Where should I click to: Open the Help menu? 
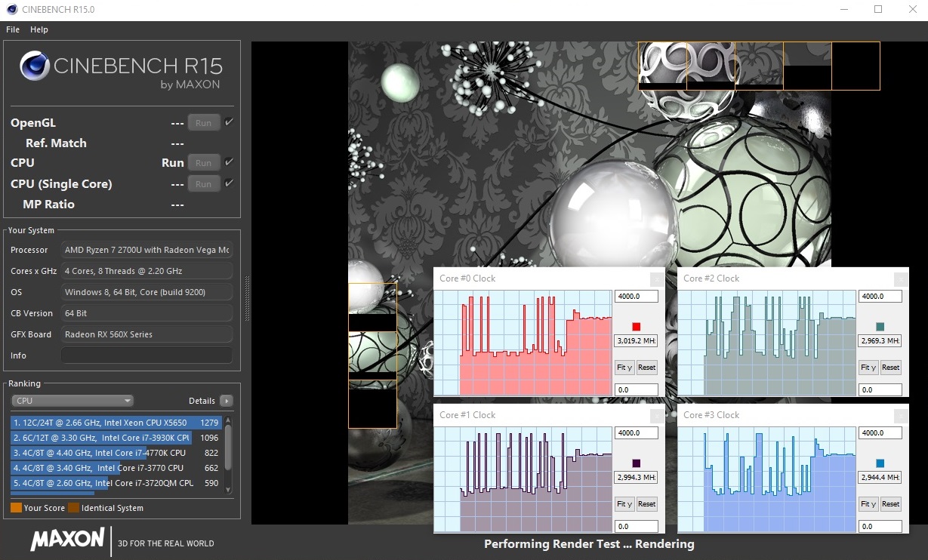pos(39,29)
